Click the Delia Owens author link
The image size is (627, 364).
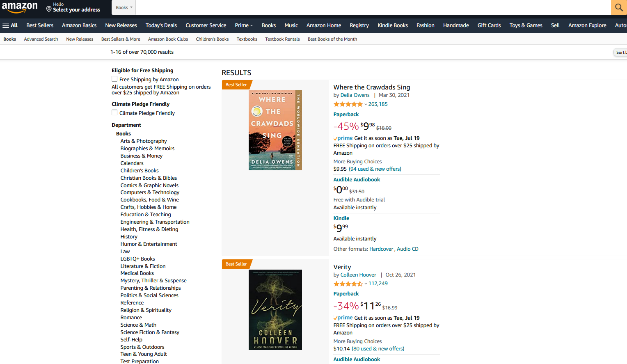point(355,95)
